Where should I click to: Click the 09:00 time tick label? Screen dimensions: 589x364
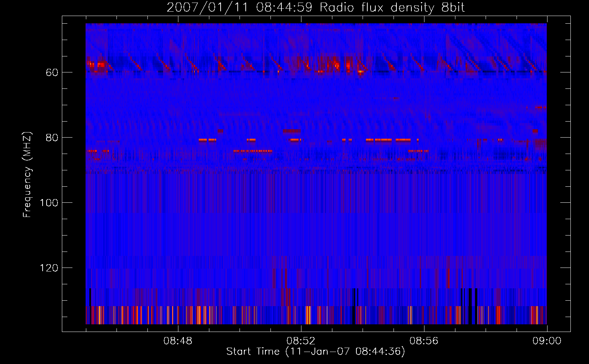[547, 341]
